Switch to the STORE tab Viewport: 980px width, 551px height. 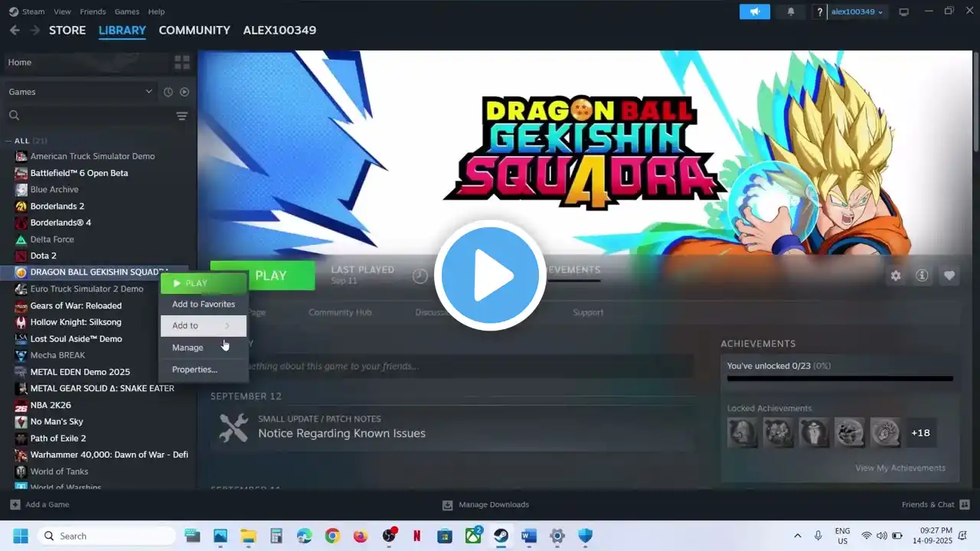click(x=67, y=31)
